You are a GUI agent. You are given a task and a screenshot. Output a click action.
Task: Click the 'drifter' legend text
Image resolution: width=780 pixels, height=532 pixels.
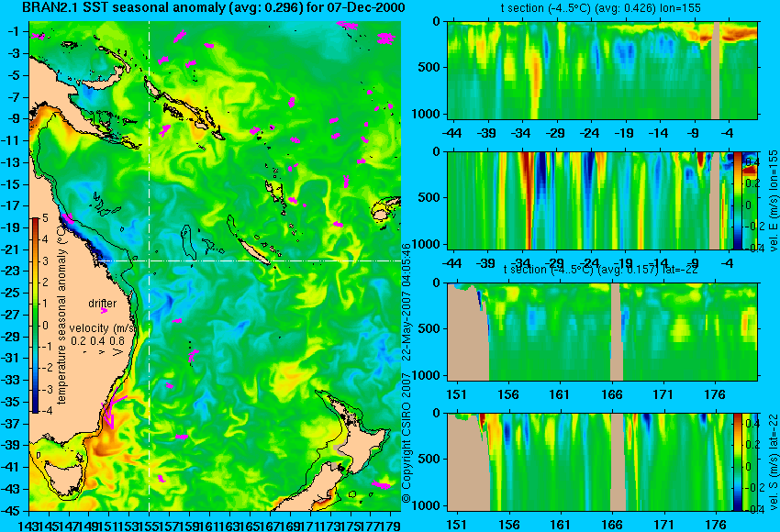(103, 304)
